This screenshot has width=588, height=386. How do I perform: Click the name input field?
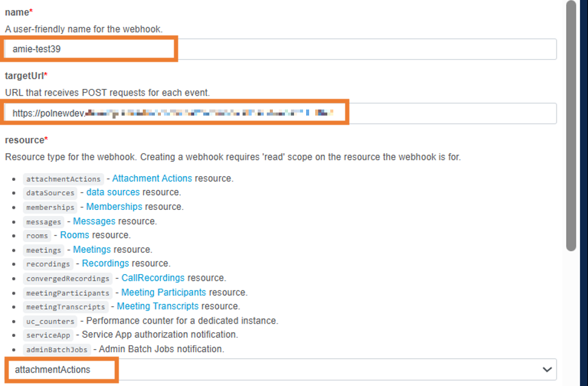point(279,49)
